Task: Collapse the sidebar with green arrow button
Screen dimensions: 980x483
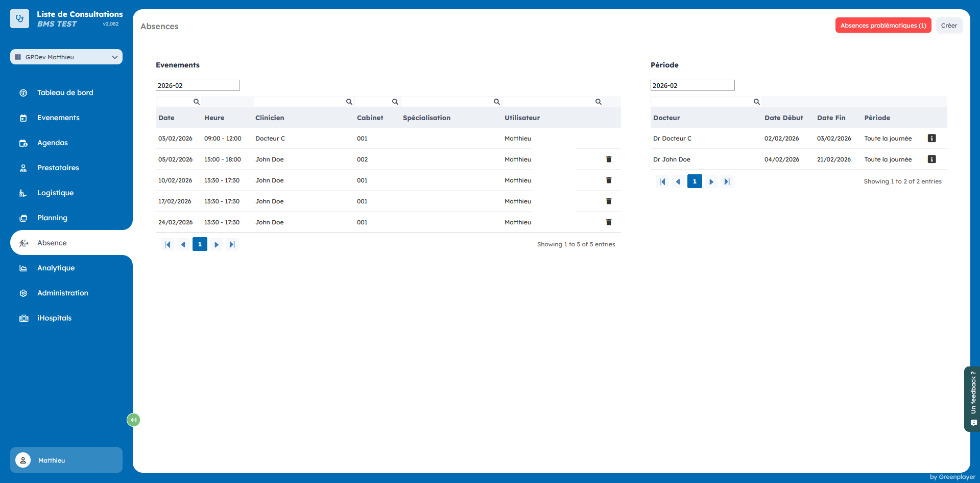Action: pyautogui.click(x=133, y=420)
